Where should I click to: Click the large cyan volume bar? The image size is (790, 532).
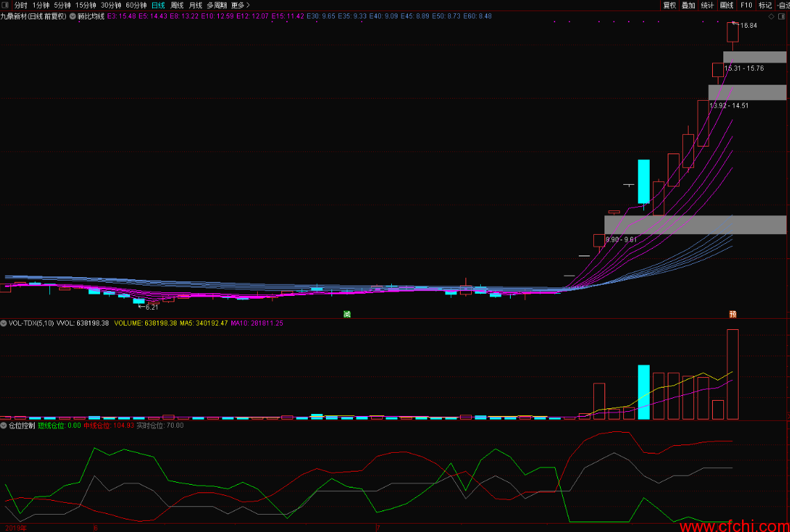tap(644, 392)
